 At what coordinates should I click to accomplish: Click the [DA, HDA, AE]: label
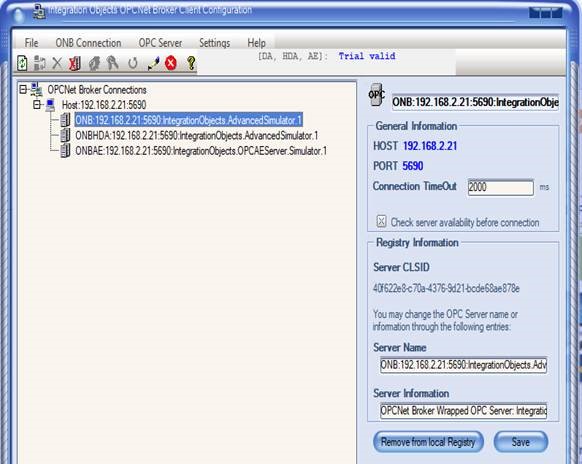[x=293, y=56]
